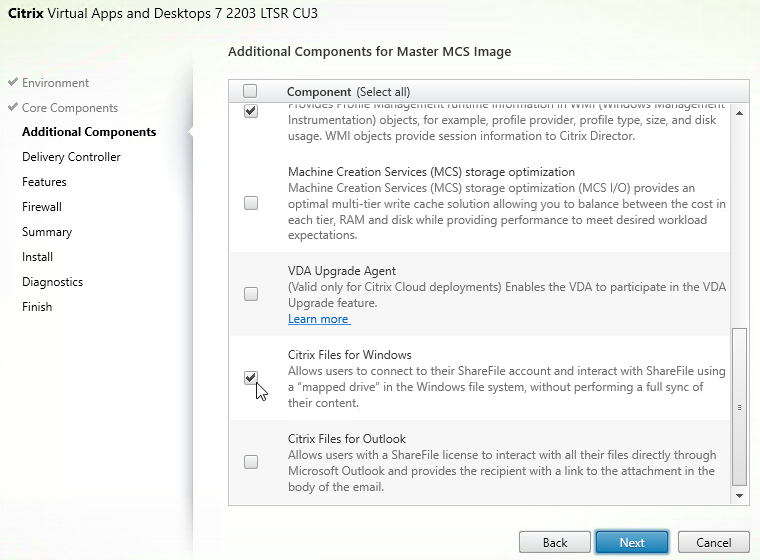Cancel the installation wizard

pos(713,542)
